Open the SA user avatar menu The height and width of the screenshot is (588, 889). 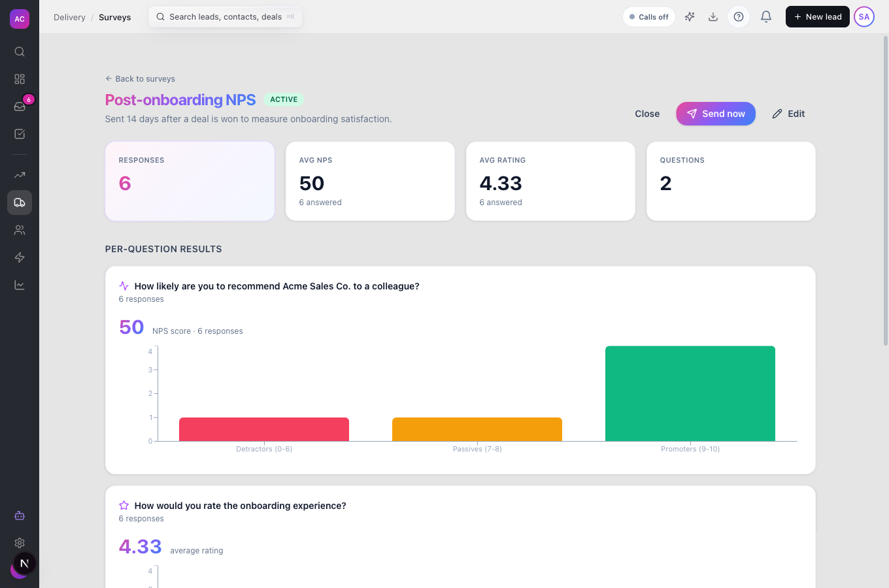click(864, 17)
